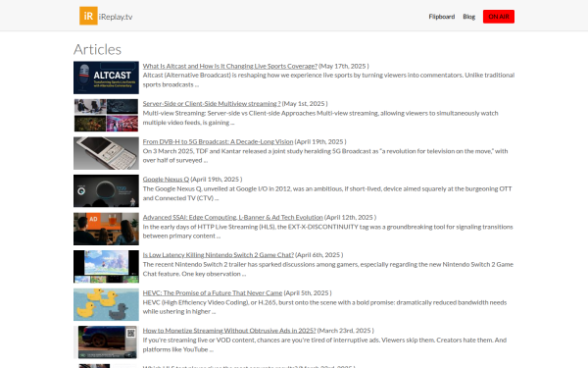This screenshot has height=368, width=588.
Task: Click the excerpt starting 'Multi-view Streaming: Server-side vs'
Action: (x=320, y=118)
